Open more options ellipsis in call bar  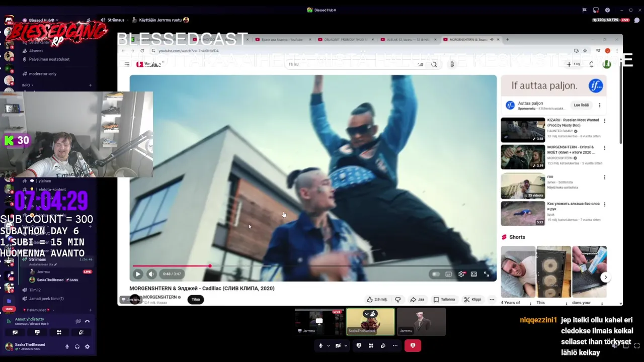tap(395, 345)
